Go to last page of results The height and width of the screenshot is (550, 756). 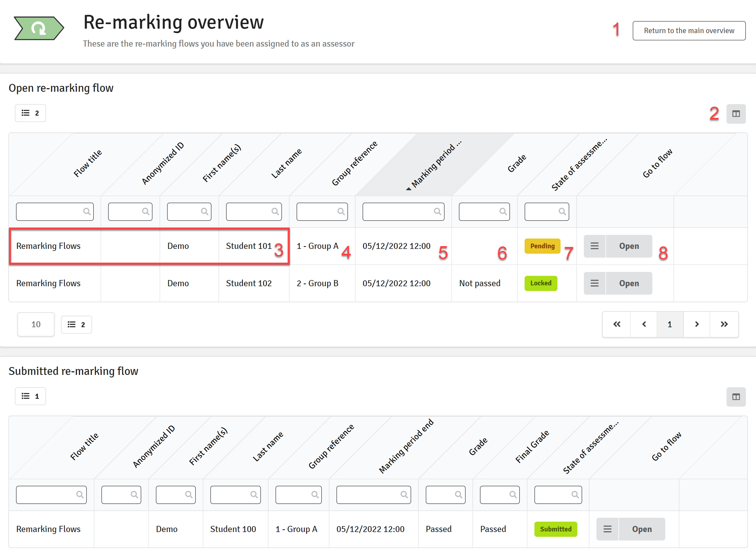(x=724, y=324)
